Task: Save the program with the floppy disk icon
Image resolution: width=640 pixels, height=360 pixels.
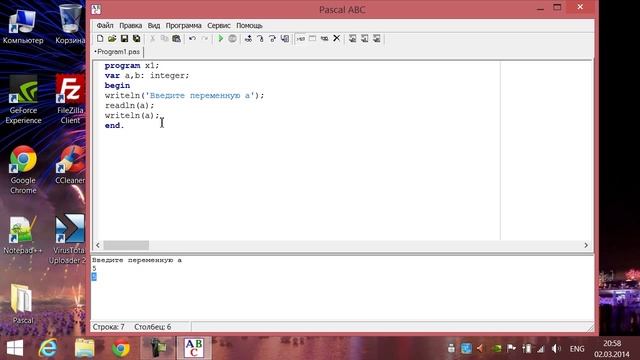Action: [124, 38]
